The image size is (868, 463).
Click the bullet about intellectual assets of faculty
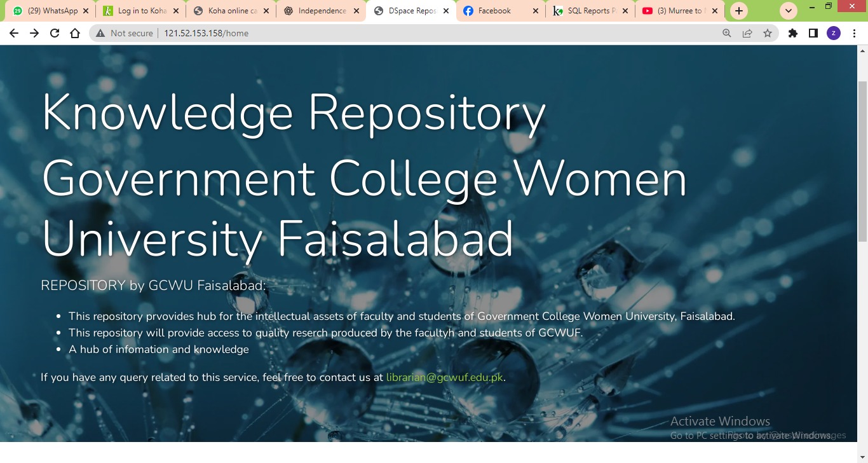[x=402, y=316]
